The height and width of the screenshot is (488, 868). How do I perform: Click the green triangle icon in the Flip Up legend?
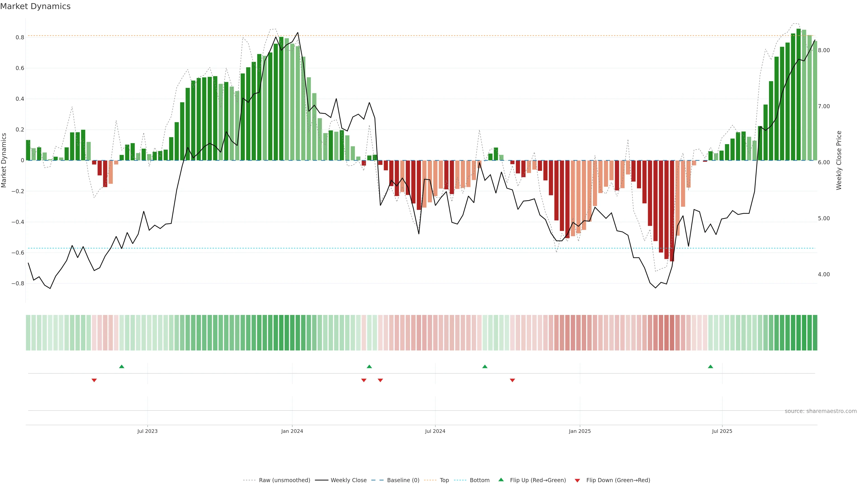coord(501,480)
